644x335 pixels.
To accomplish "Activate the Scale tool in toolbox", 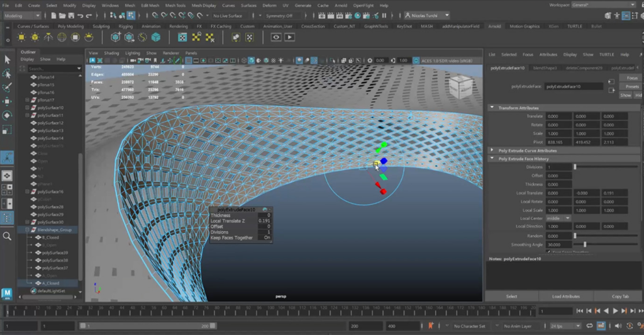I will coord(7,130).
